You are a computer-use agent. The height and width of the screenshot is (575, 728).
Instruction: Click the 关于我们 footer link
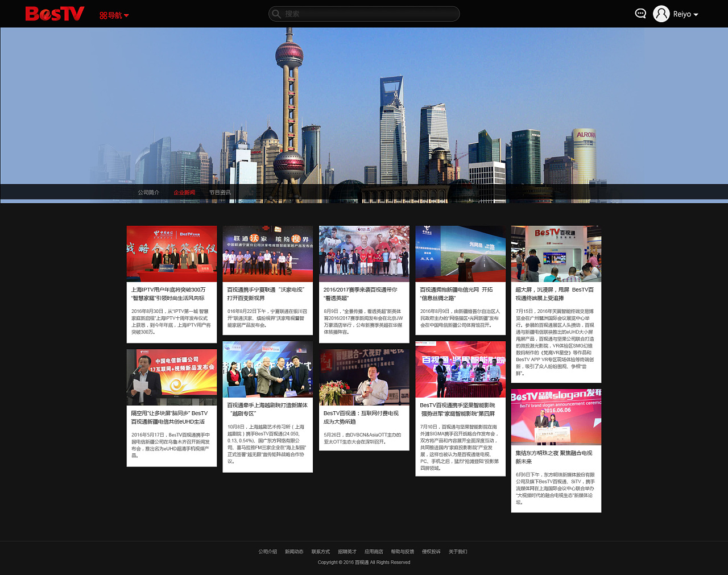(x=457, y=552)
